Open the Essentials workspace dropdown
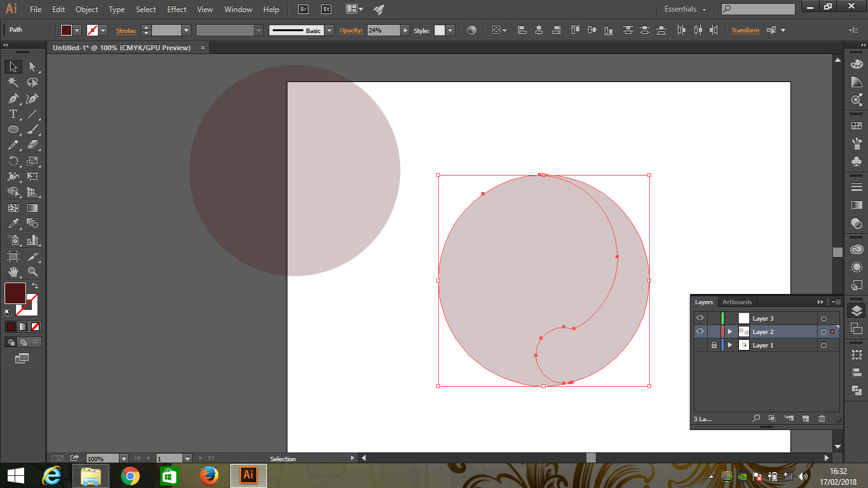Image resolution: width=868 pixels, height=488 pixels. tap(685, 10)
